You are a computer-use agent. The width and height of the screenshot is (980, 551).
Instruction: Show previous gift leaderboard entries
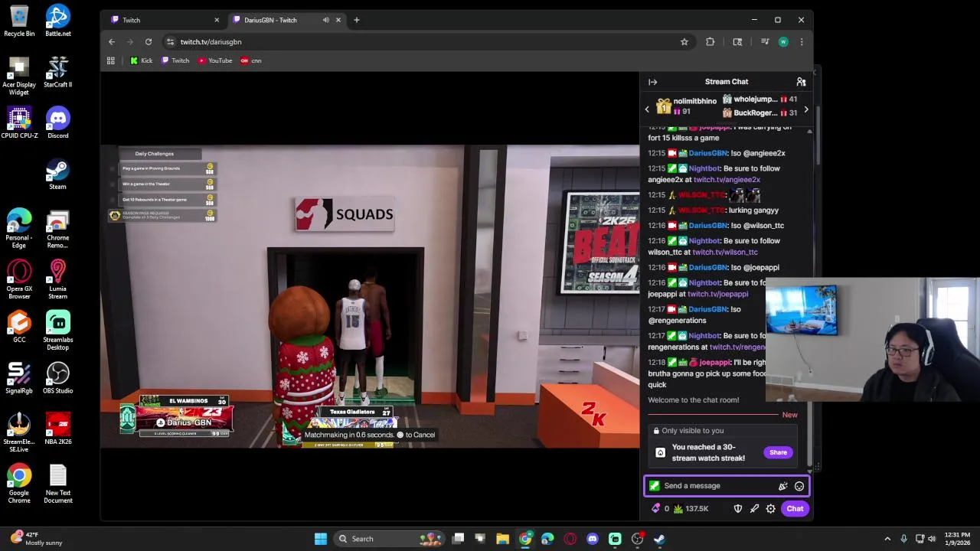[647, 109]
